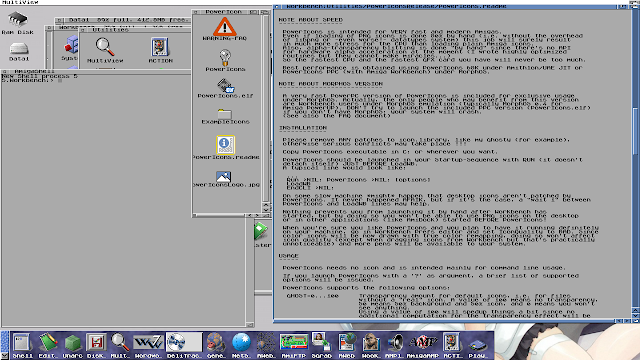The width and height of the screenshot is (640, 360).
Task: Collapse the dock using its bottom arrow gadget
Action: point(5,356)
